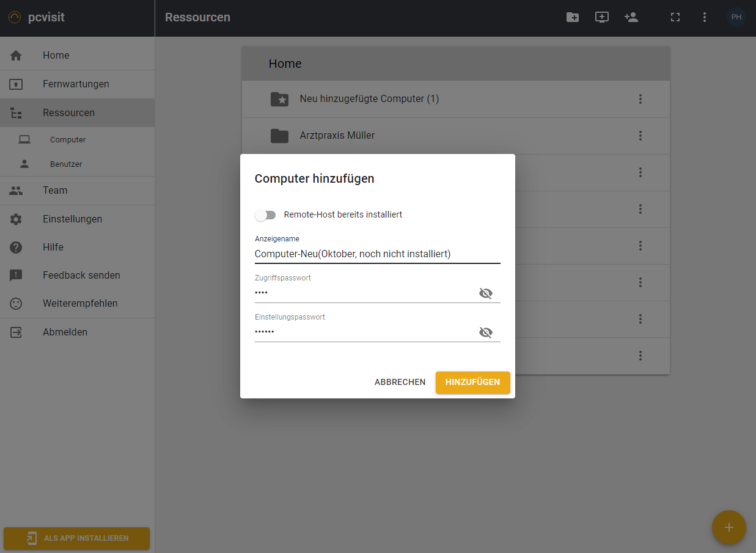Click the Anzeigename text field
This screenshot has width=756, height=553.
[x=377, y=254]
